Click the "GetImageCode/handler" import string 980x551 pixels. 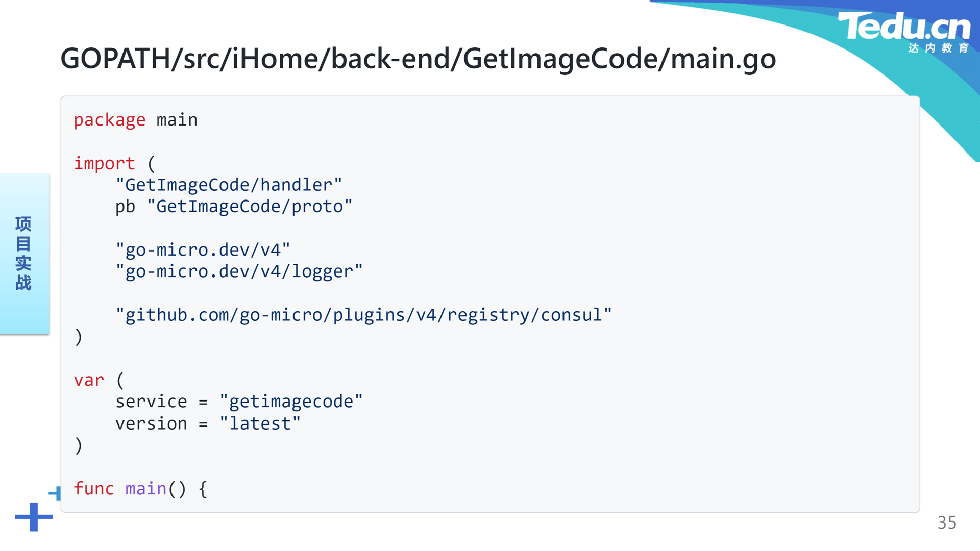[229, 185]
